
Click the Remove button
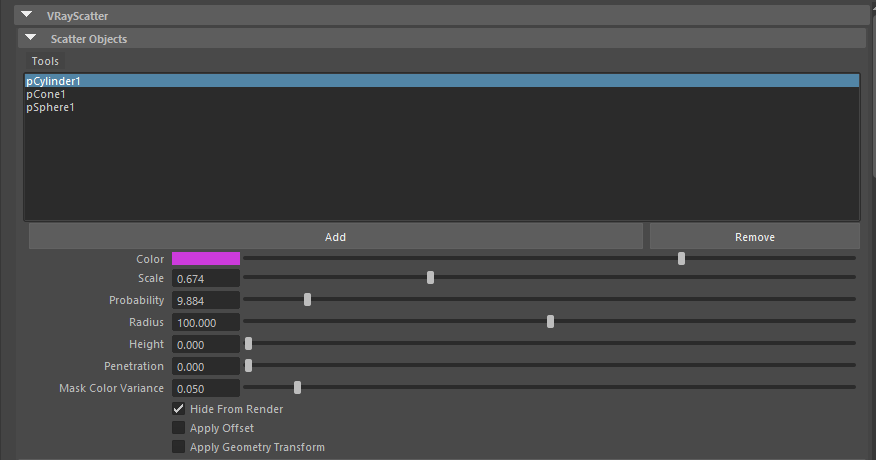tap(754, 237)
